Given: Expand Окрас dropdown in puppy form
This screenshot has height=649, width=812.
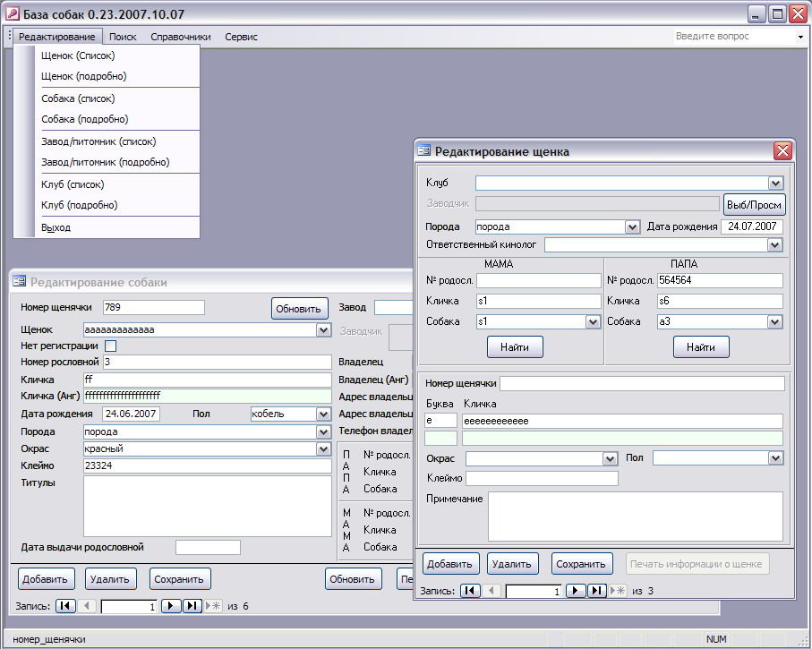Looking at the screenshot, I should [x=610, y=458].
